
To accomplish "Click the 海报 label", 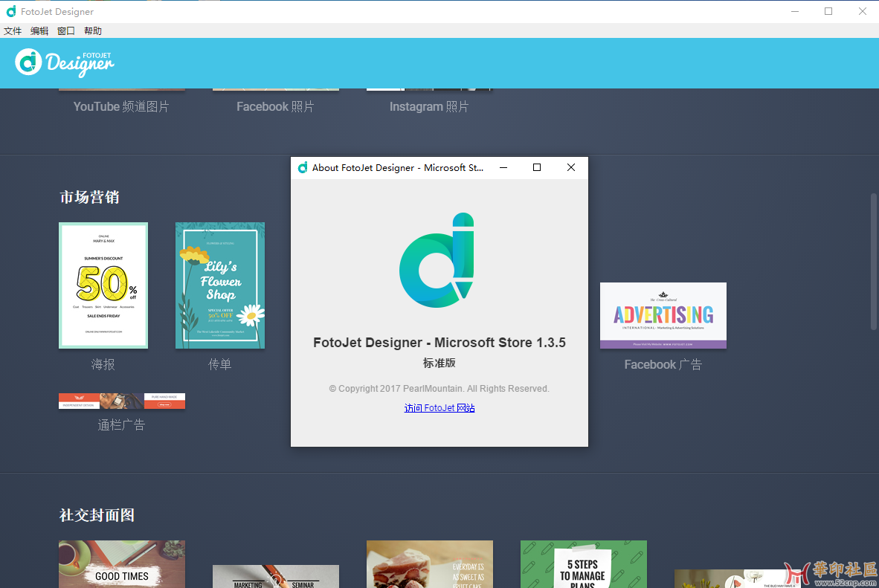I will [103, 365].
